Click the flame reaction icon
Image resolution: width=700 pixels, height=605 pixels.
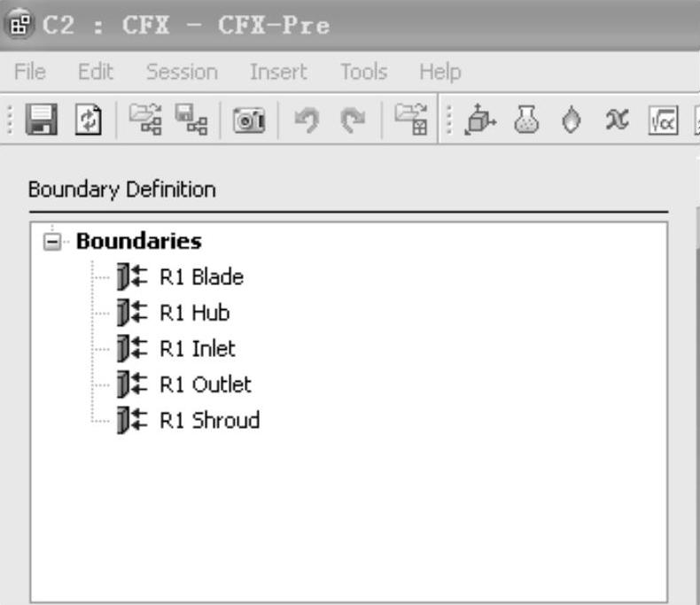(x=571, y=120)
